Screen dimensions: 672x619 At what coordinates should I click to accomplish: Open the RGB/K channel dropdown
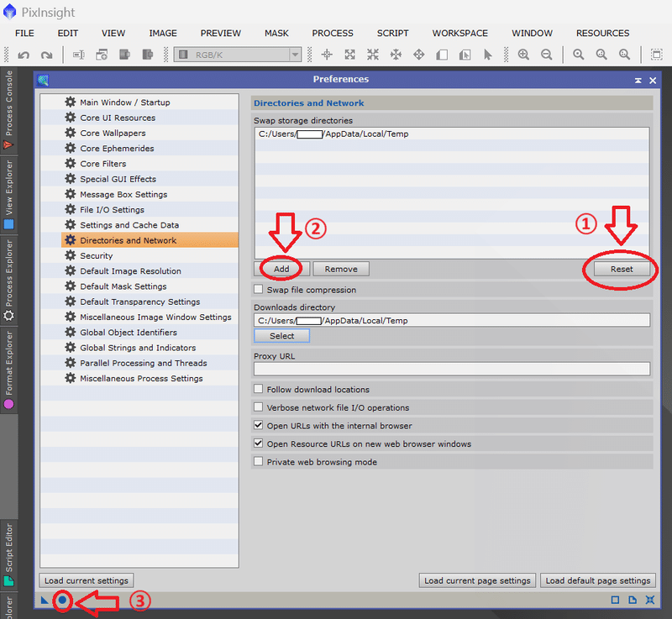237,55
